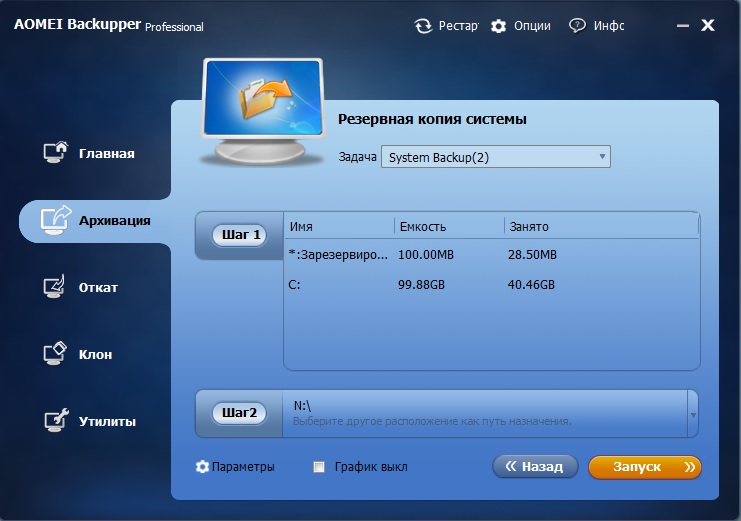Click the Шаг2 button

[239, 413]
